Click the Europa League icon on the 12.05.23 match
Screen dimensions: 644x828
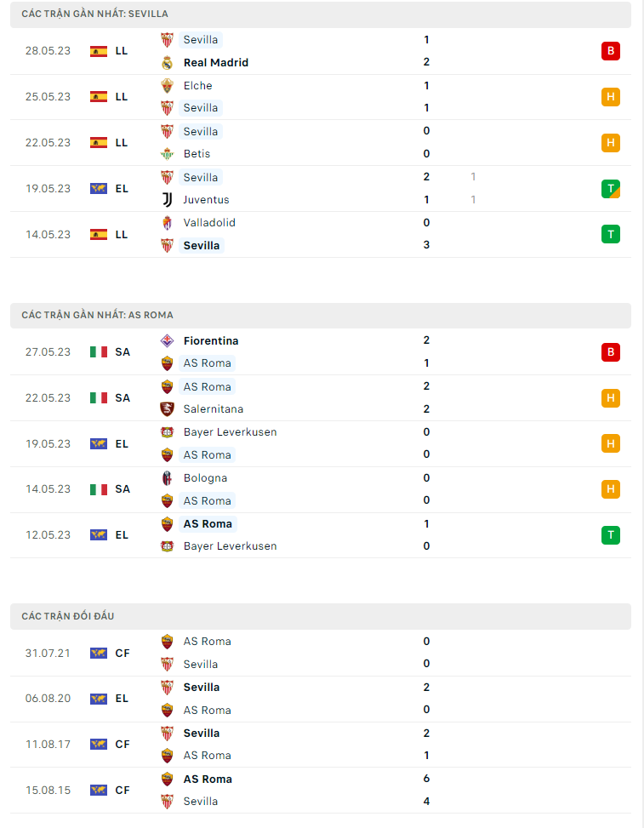click(99, 535)
